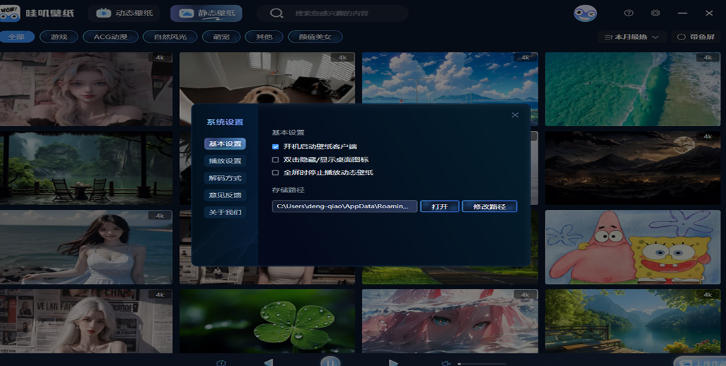Open the pink-haired anime girl wallpaper

pos(450,321)
